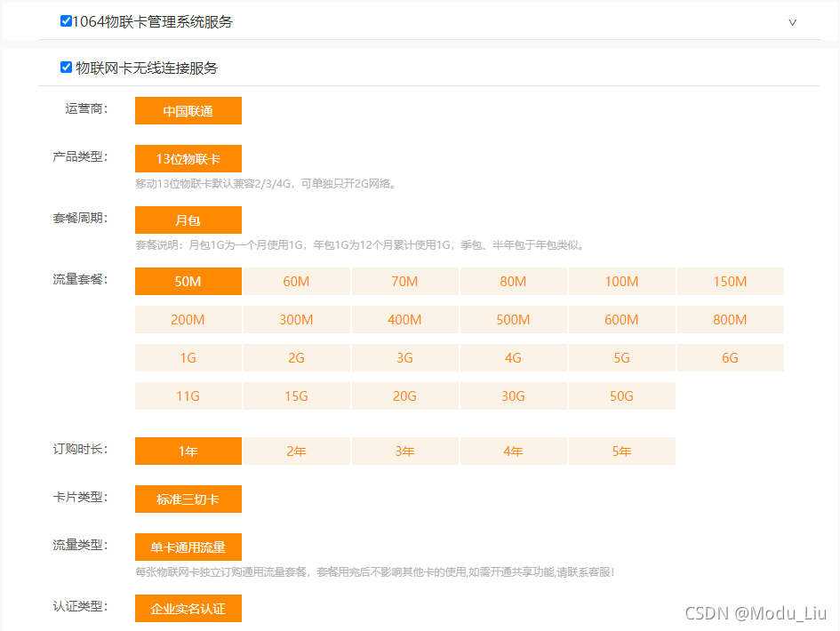840x631 pixels.
Task: Click the 运营商 field label
Action: (x=87, y=108)
